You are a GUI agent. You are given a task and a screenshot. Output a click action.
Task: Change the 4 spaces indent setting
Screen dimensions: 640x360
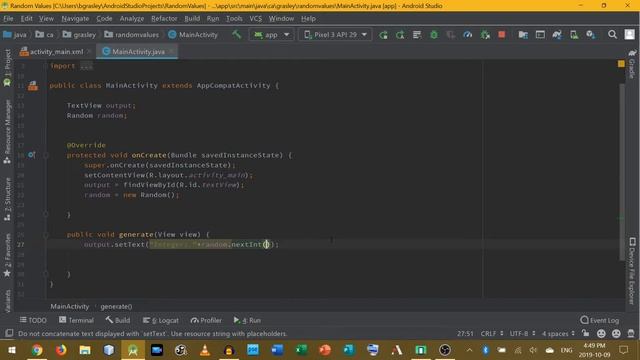point(558,333)
